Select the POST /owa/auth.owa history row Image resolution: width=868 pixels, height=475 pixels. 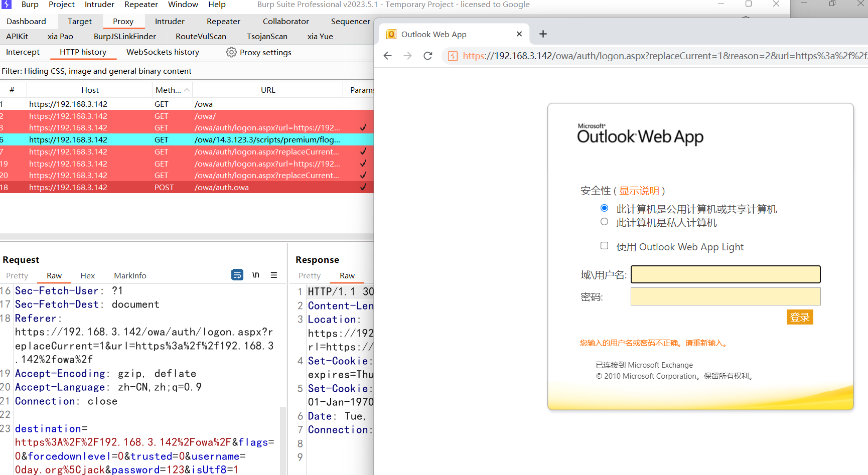(187, 188)
